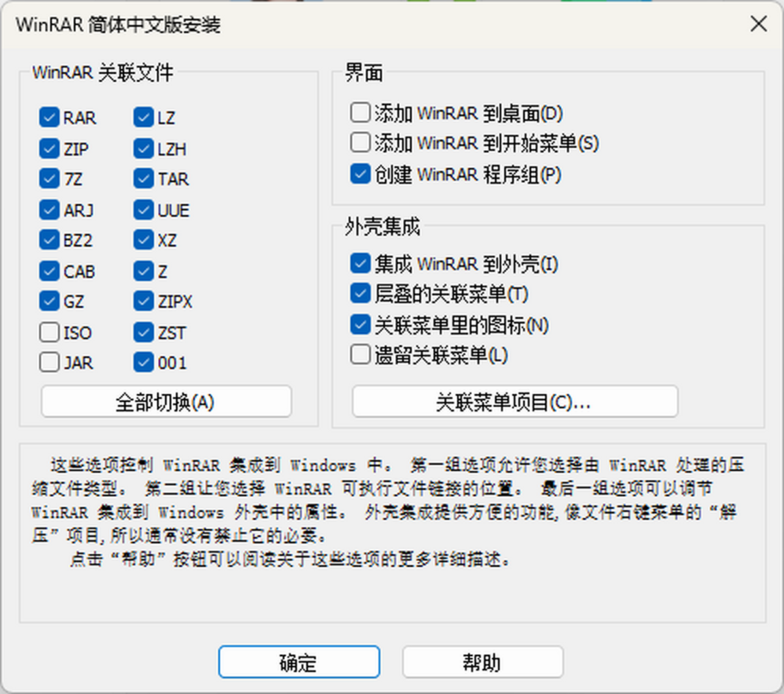Uncheck the GZ association checkbox
Image resolution: width=784 pixels, height=694 pixels.
click(x=49, y=301)
